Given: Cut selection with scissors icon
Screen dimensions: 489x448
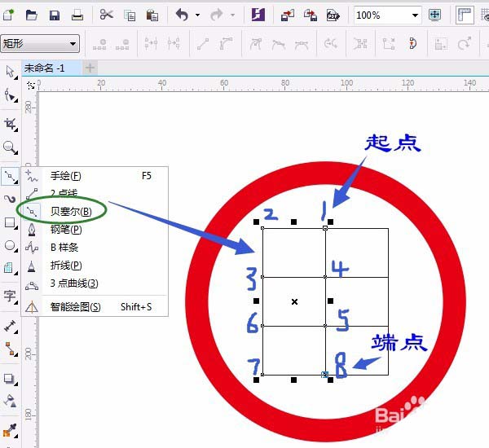Looking at the screenshot, I should pyautogui.click(x=106, y=15).
